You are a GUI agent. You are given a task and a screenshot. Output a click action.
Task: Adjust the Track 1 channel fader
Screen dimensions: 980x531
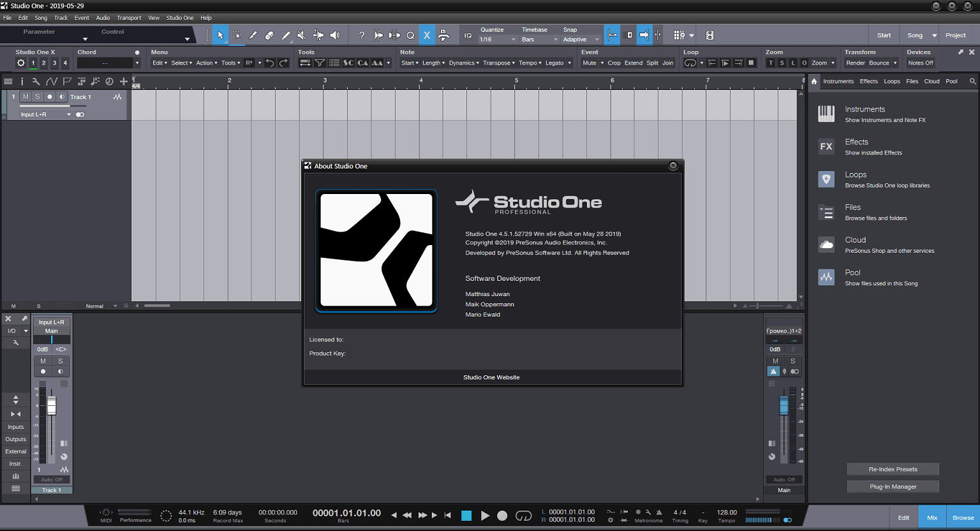[52, 406]
